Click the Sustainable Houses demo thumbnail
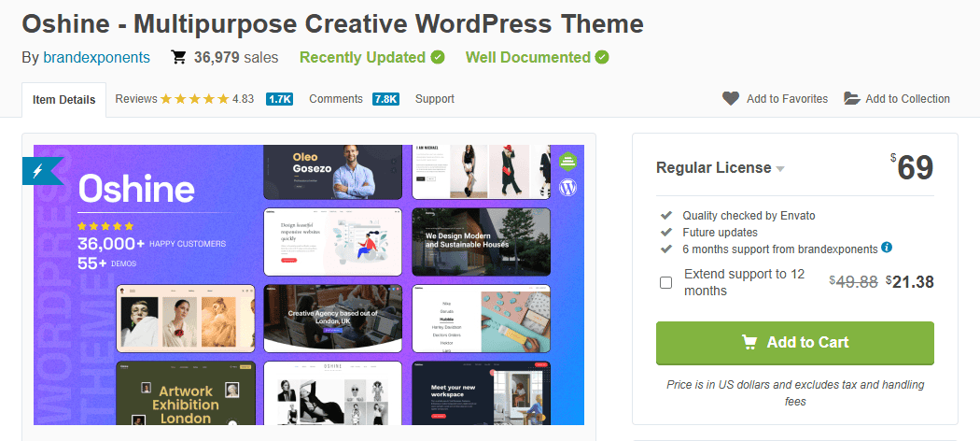 pos(482,242)
